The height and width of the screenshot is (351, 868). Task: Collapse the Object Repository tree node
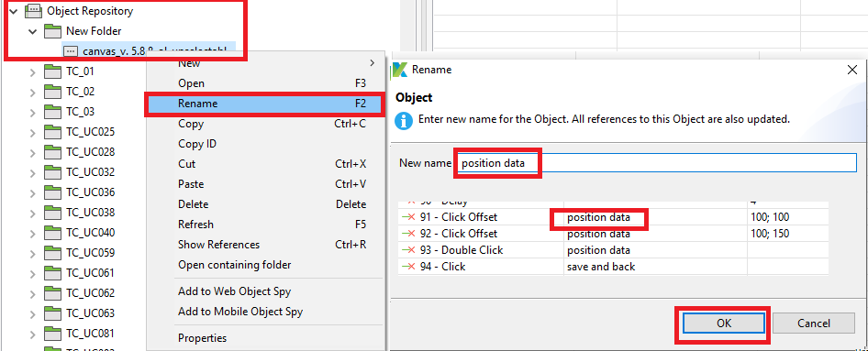coord(14,10)
